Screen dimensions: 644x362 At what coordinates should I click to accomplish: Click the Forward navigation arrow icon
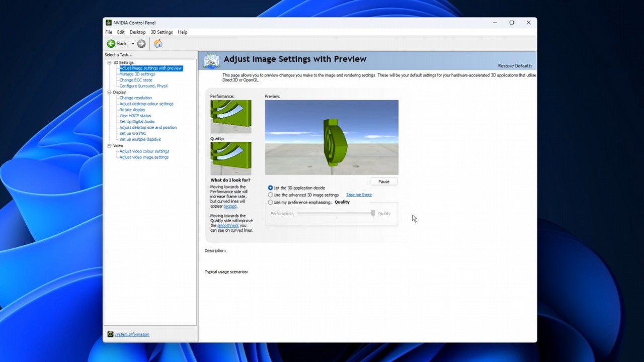coord(141,44)
